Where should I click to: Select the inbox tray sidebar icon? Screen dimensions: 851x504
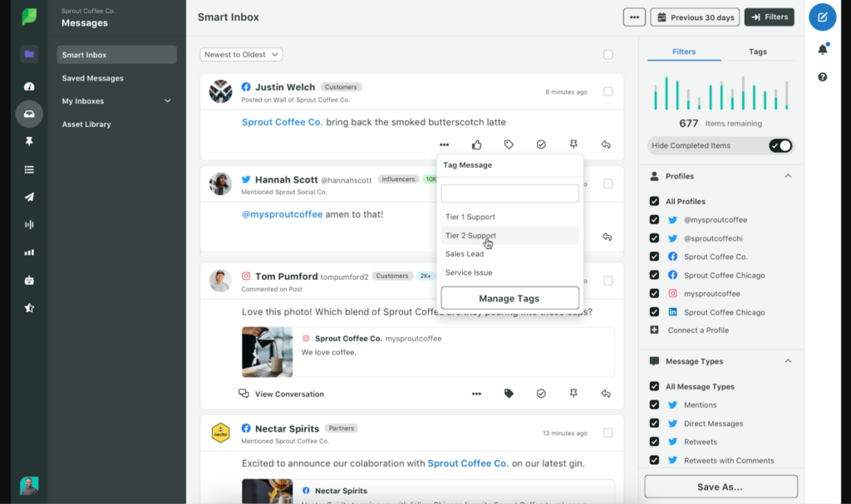coord(29,114)
